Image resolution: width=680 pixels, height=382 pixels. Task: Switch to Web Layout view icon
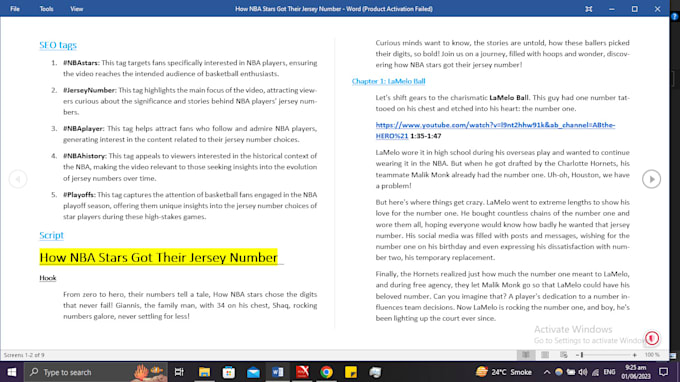(563, 355)
